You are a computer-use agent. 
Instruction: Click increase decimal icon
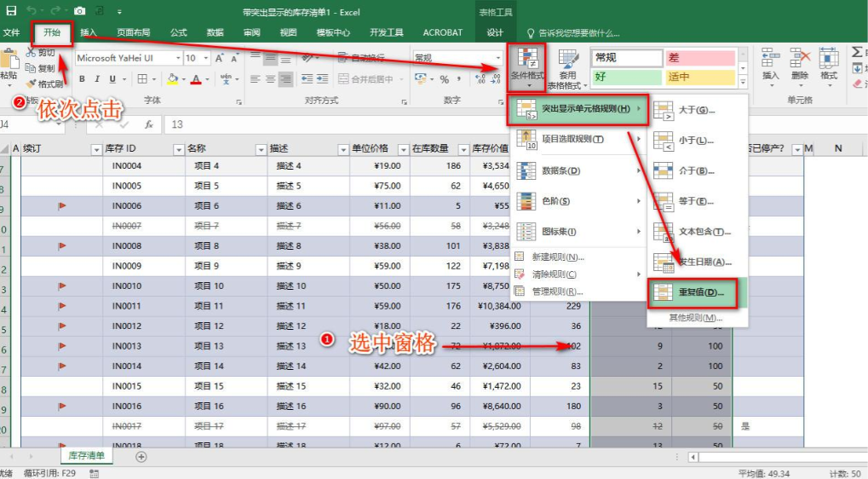480,79
